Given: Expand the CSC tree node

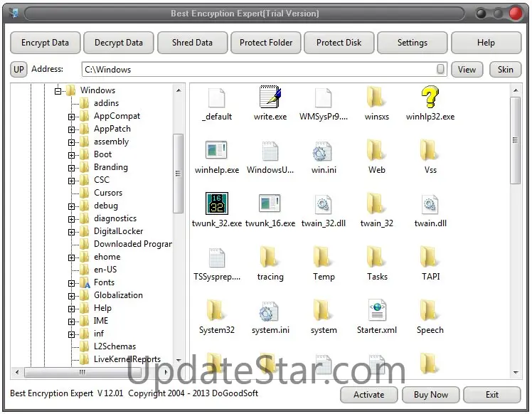Looking at the screenshot, I should (x=71, y=181).
